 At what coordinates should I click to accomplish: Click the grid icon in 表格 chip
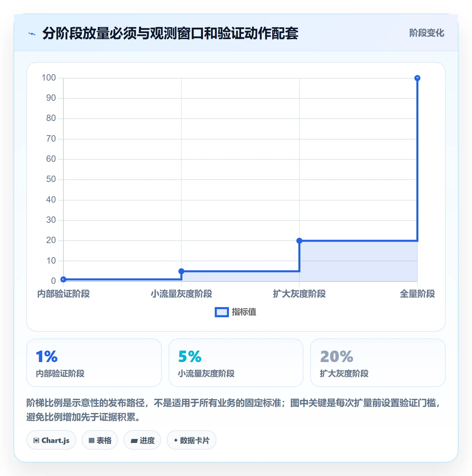point(91,440)
